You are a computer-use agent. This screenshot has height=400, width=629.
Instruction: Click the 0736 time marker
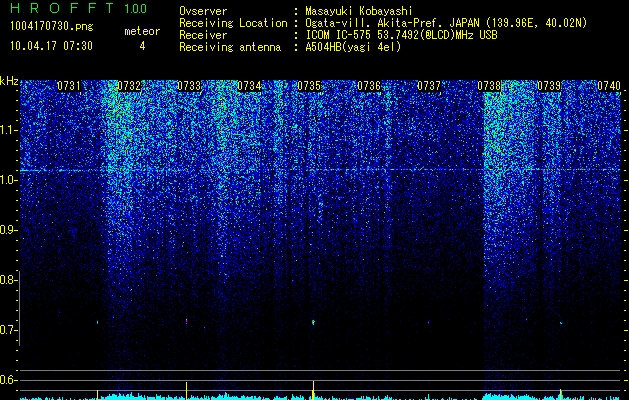(x=369, y=86)
